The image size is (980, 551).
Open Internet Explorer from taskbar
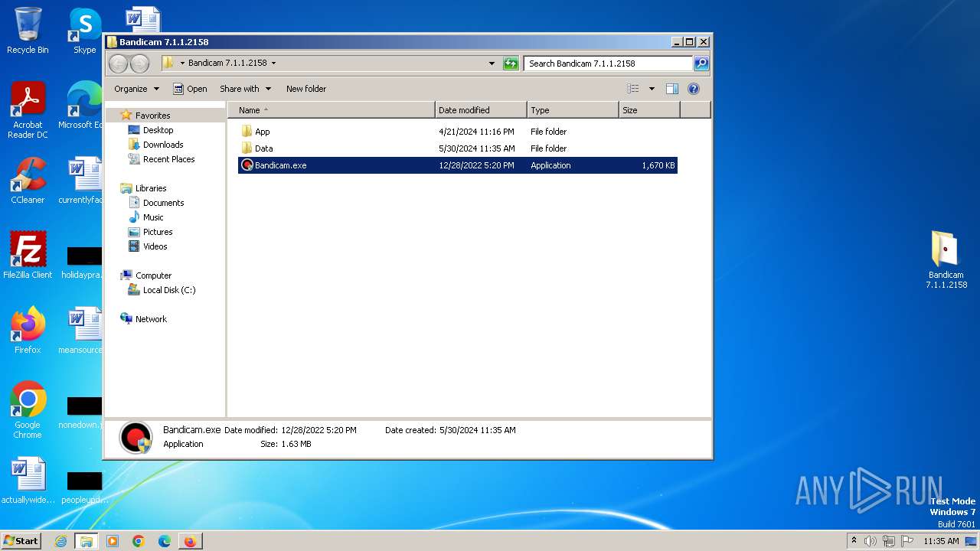(x=61, y=541)
